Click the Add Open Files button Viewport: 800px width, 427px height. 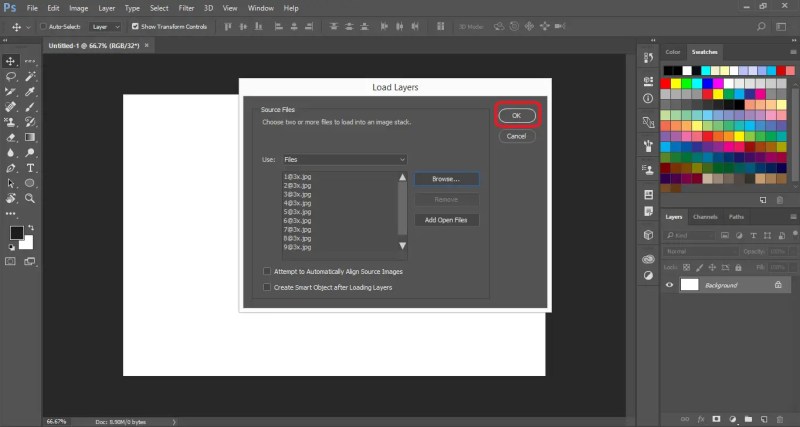click(446, 220)
